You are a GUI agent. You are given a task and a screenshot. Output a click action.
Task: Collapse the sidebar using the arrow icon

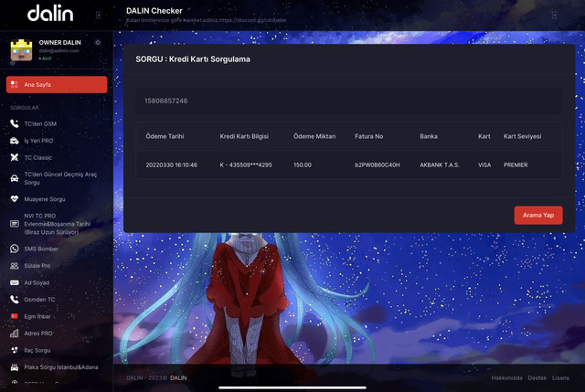tap(98, 16)
